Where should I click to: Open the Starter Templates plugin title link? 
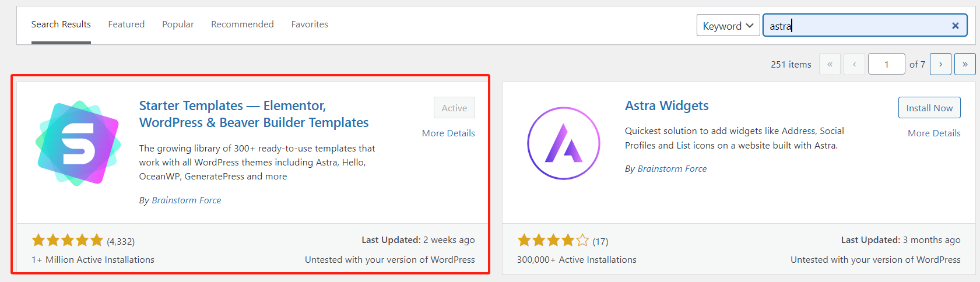coord(254,114)
